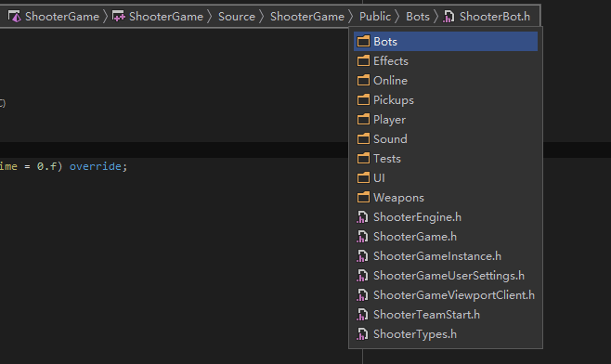Open the Source breadcrumb segment
This screenshot has height=364, width=611.
[237, 17]
